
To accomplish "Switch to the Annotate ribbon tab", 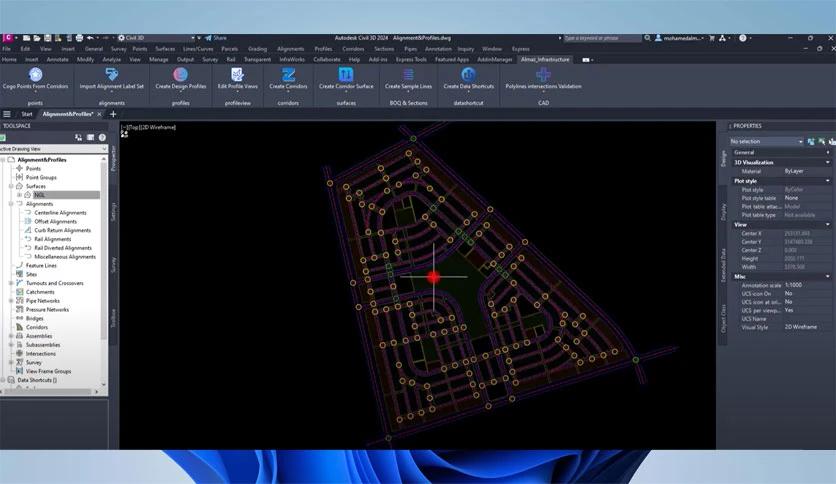I will click(57, 60).
